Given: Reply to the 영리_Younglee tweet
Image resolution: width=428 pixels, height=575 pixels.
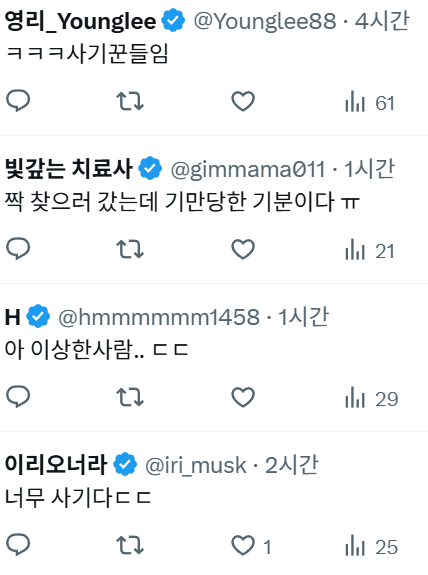Looking at the screenshot, I should (18, 101).
